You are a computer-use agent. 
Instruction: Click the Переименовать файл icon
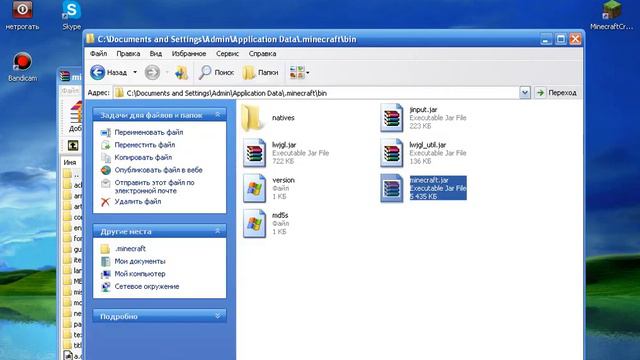(x=105, y=132)
